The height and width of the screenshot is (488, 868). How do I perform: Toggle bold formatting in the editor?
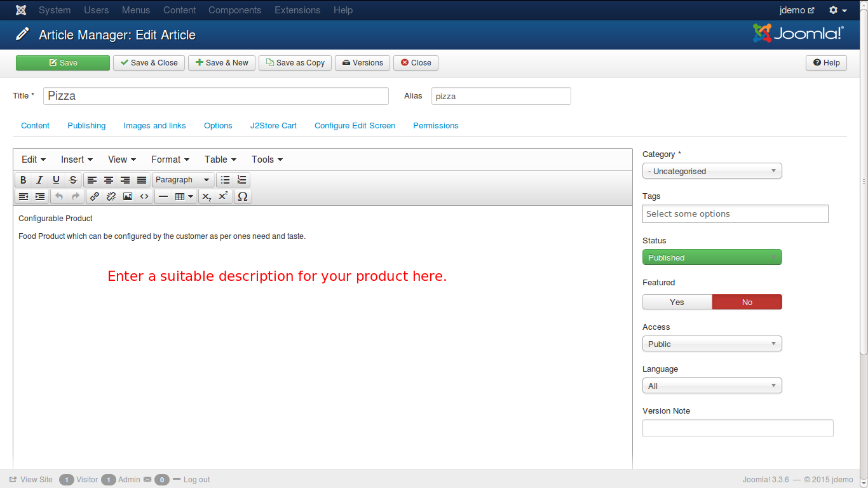(24, 180)
